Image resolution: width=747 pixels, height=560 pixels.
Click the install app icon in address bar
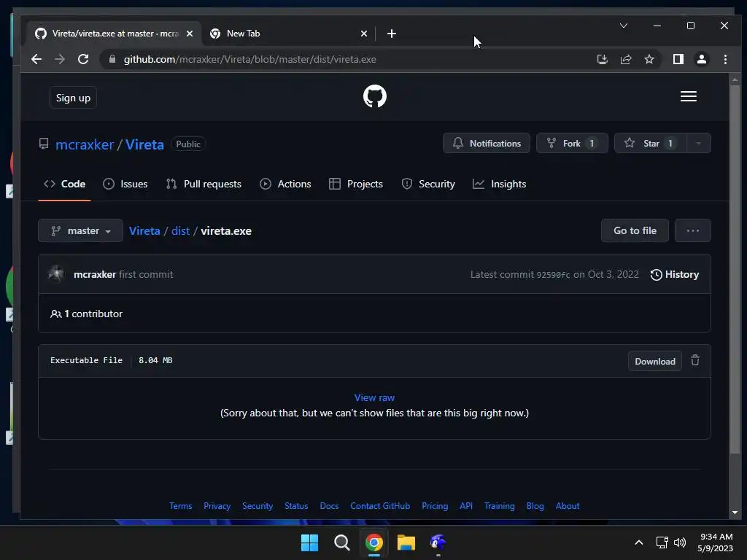pyautogui.click(x=602, y=59)
